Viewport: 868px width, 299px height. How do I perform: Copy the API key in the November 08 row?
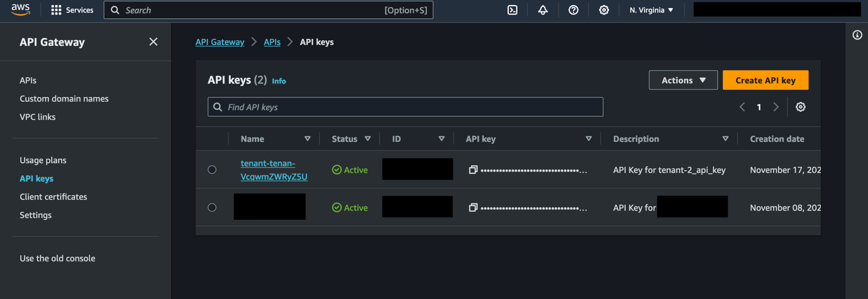coord(473,207)
